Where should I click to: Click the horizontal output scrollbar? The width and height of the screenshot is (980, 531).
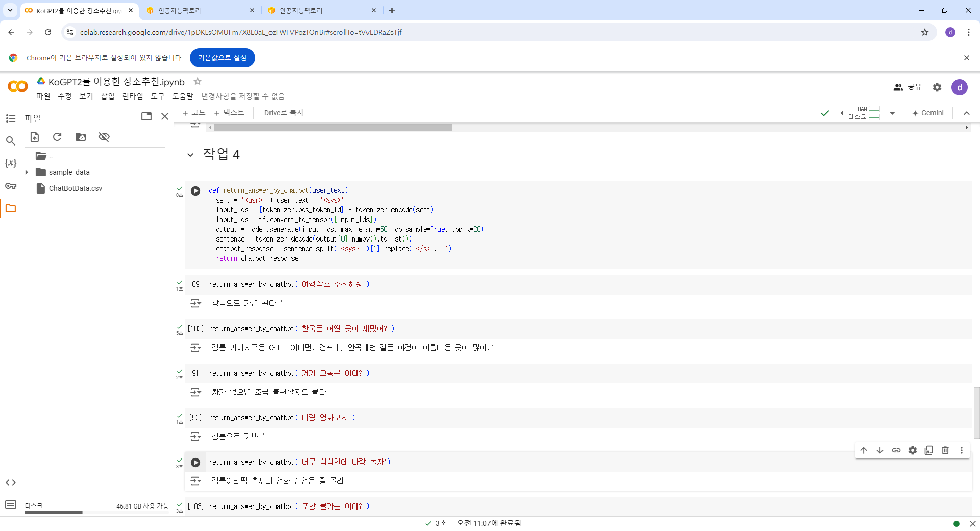[333, 128]
